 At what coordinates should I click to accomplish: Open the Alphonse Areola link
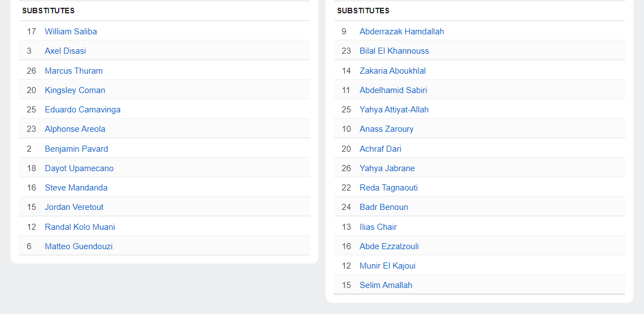click(x=75, y=129)
